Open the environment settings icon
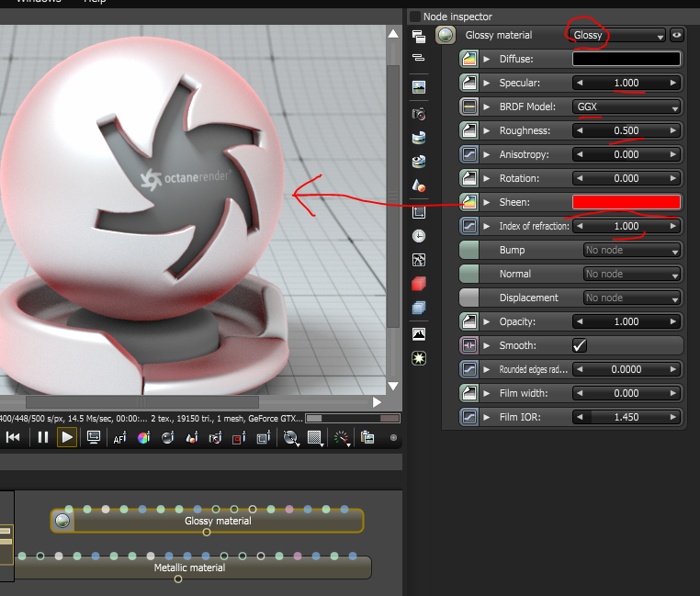 coord(419,138)
